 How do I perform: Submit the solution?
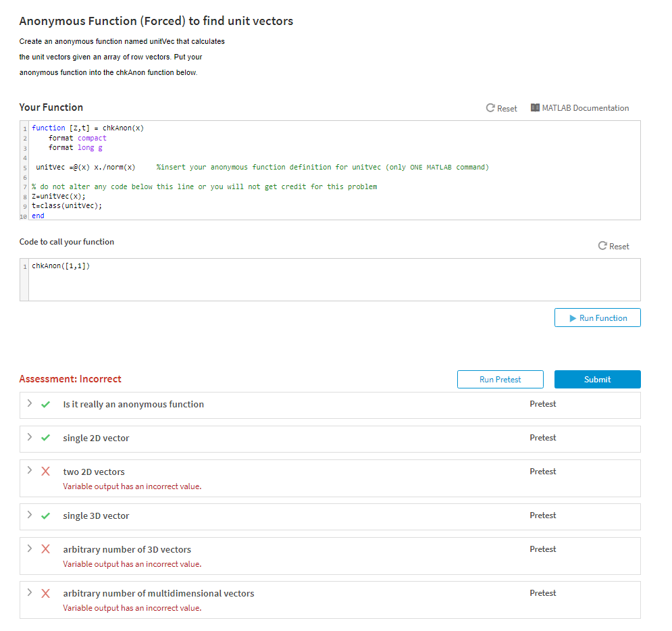tap(598, 380)
